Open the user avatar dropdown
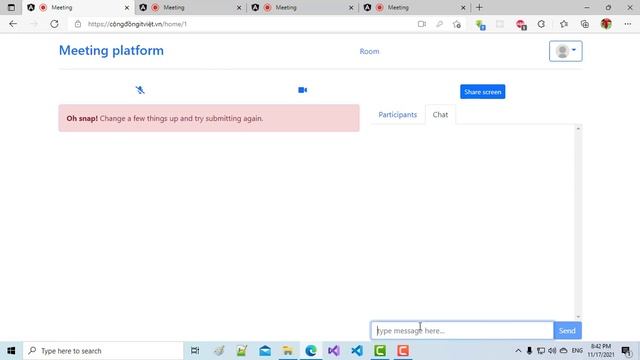Image resolution: width=640 pixels, height=360 pixels. coord(566,51)
